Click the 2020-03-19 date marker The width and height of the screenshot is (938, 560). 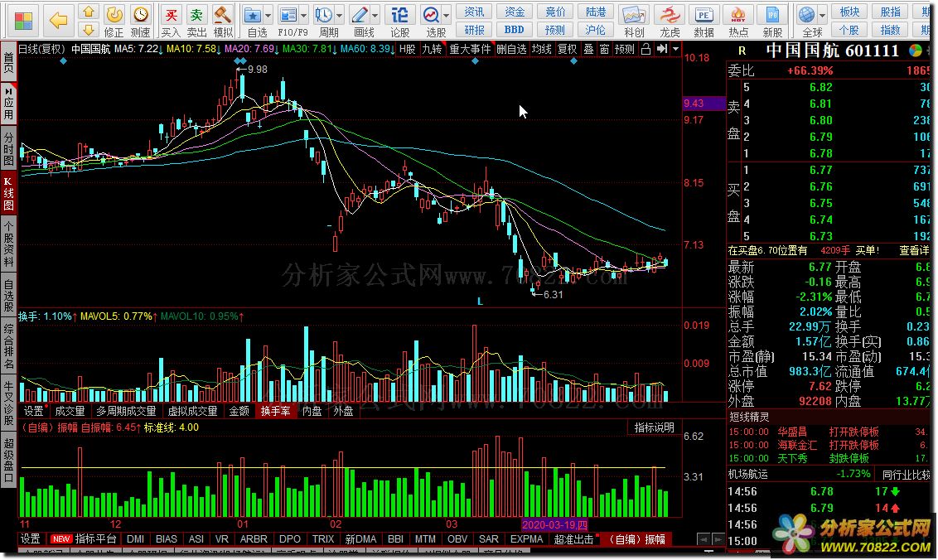pos(554,524)
